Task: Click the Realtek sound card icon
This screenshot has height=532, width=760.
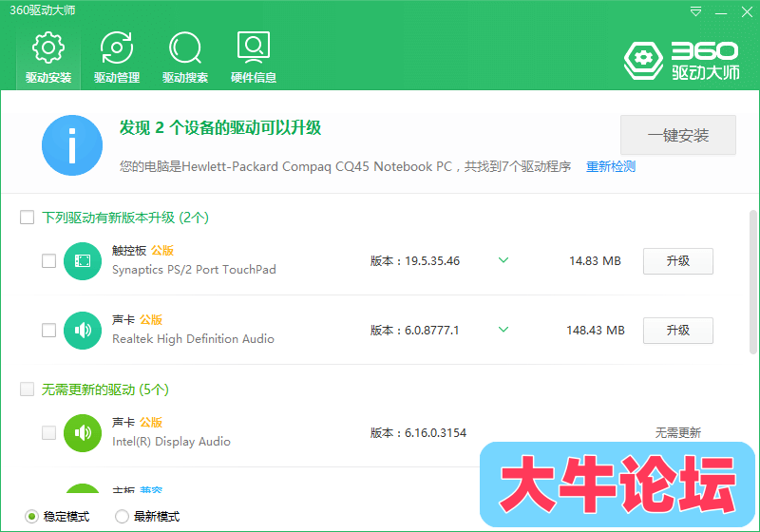Action: coord(83,331)
